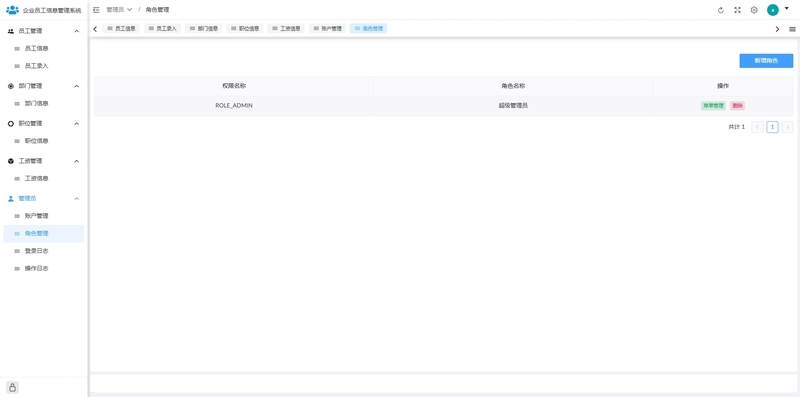The image size is (800, 397).
Task: Click the 权限名称 column header
Action: (234, 86)
